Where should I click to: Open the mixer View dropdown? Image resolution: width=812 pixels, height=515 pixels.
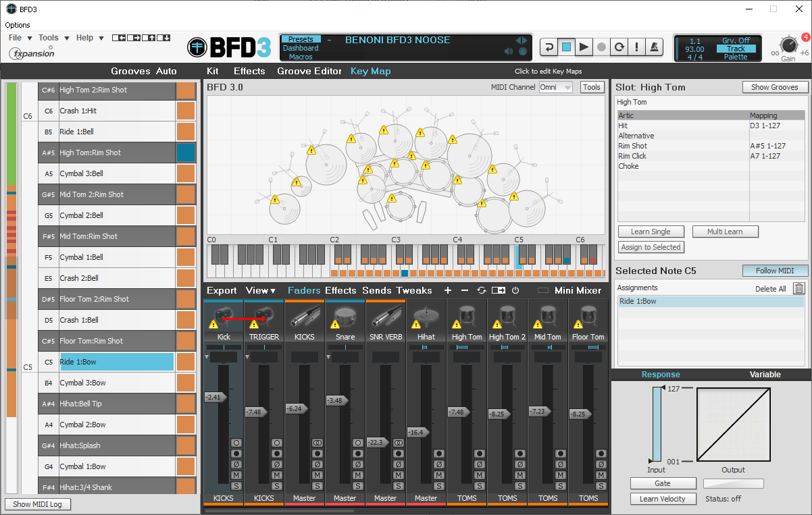coord(261,290)
